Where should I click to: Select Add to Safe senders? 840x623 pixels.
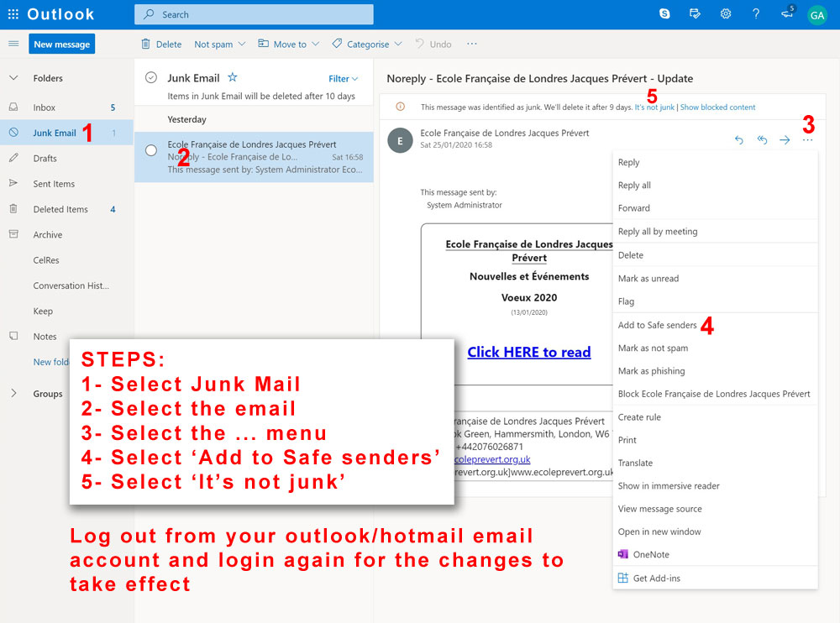coord(715,325)
